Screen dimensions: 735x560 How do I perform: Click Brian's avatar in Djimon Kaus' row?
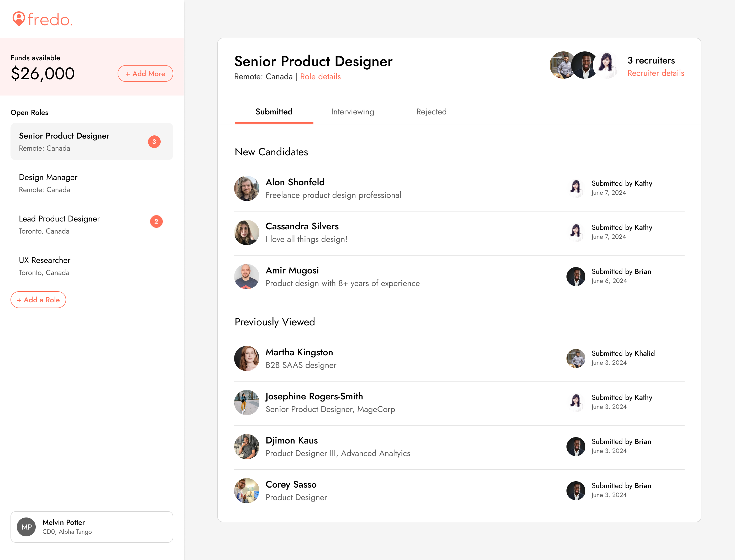point(576,446)
